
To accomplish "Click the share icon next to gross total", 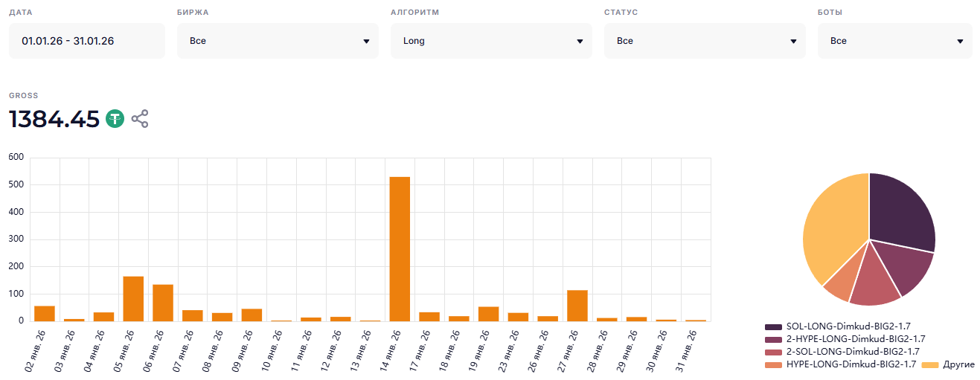I will click(x=140, y=119).
